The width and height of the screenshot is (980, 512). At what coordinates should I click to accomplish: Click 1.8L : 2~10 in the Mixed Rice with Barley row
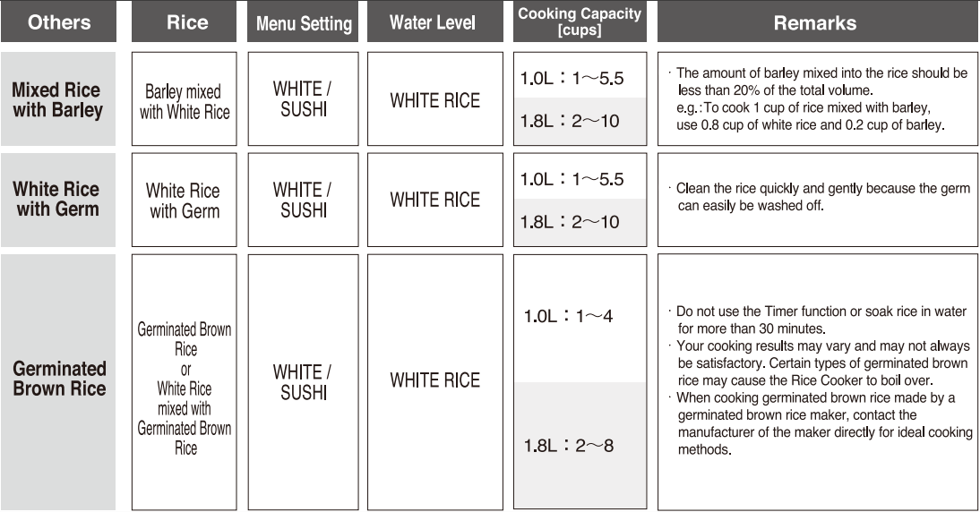pos(570,121)
